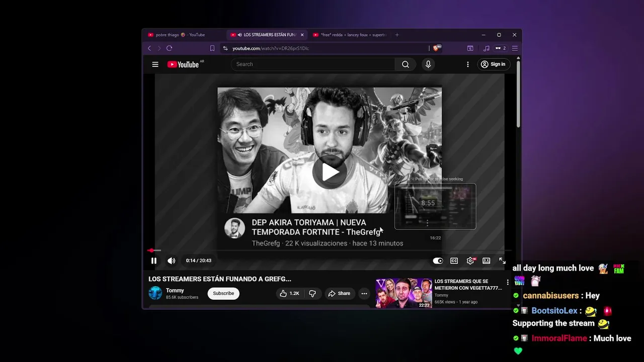Like the video with 1.2K likes
This screenshot has width=644, height=362.
tap(289, 294)
